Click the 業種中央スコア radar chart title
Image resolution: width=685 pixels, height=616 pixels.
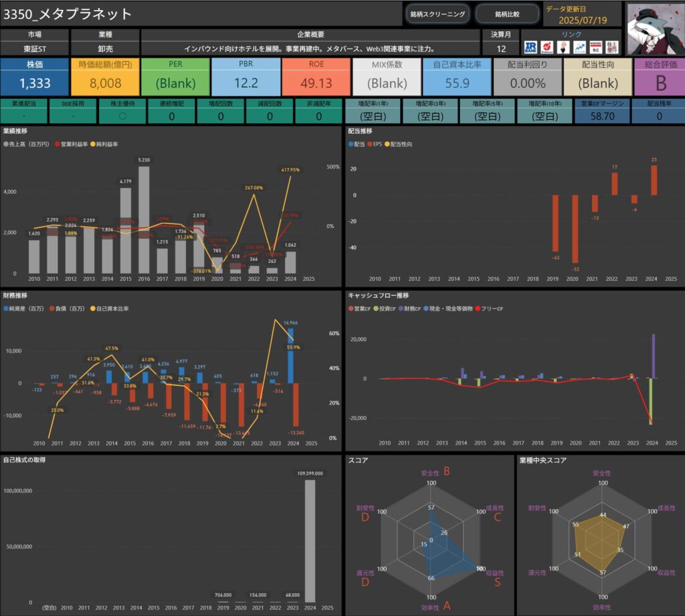[543, 460]
